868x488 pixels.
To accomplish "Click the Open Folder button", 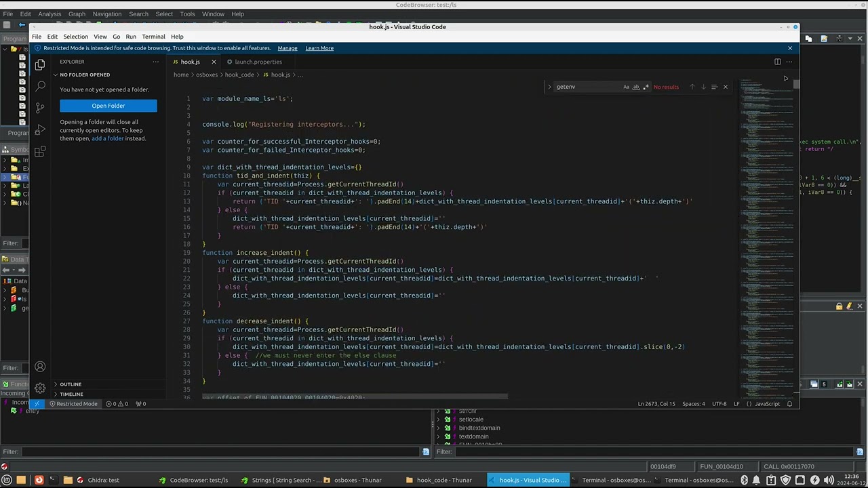I will (108, 106).
